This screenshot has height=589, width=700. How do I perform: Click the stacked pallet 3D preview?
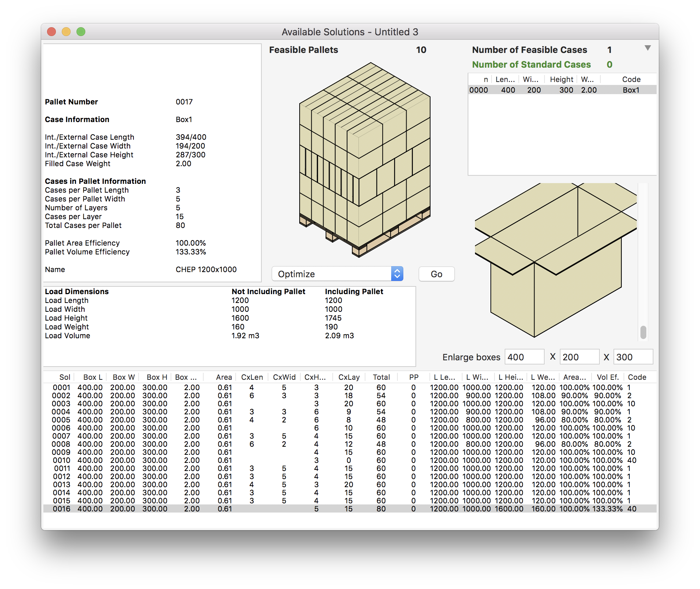(365, 160)
